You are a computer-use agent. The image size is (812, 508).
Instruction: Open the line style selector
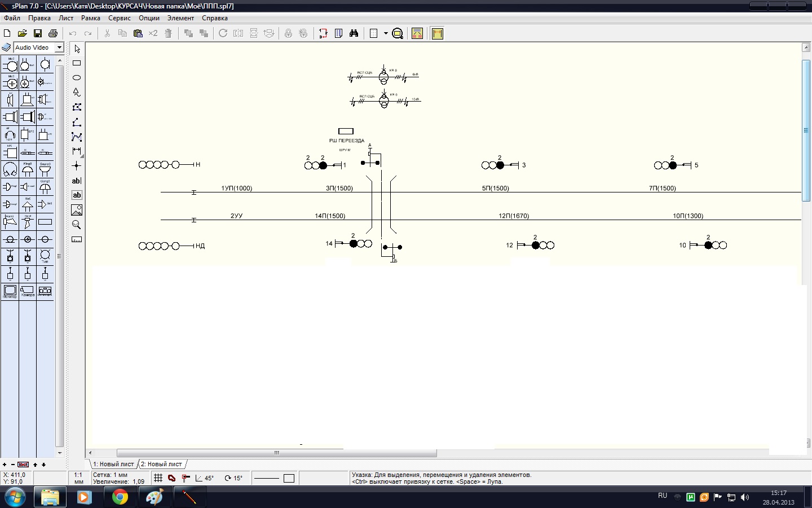coord(267,478)
